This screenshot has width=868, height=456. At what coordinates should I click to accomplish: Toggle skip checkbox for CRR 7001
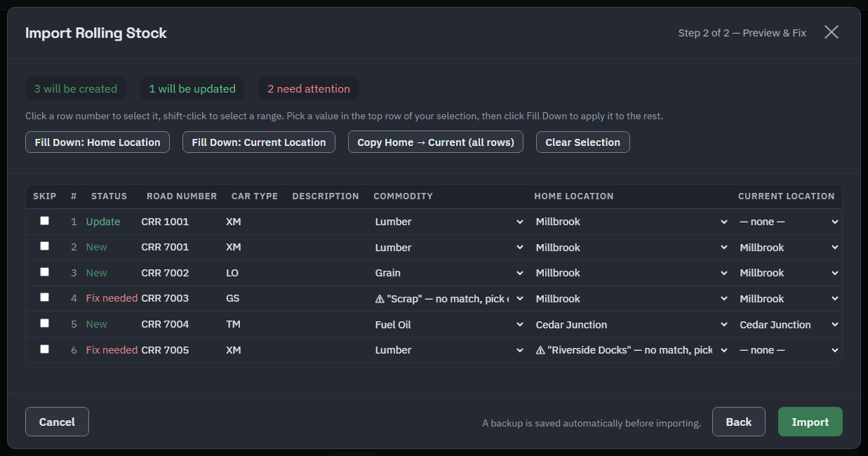pos(45,246)
